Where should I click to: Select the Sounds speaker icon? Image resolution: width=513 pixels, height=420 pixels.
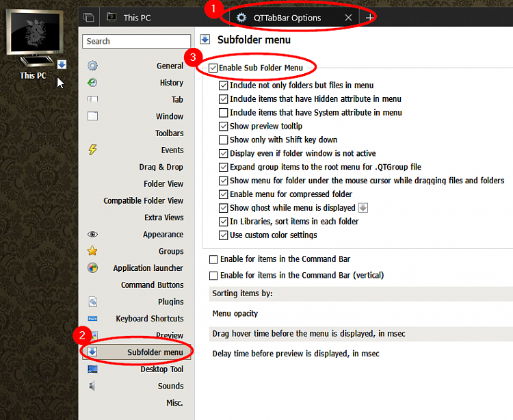tap(92, 386)
